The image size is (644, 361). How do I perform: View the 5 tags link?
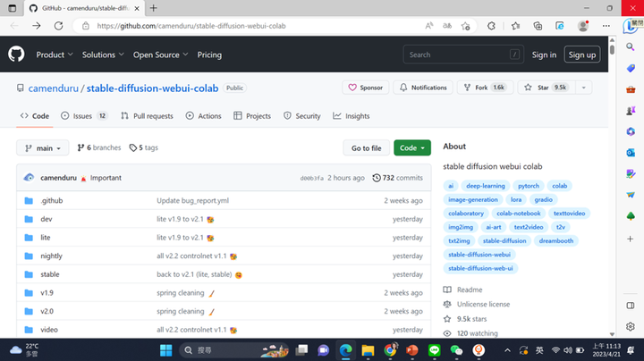point(143,147)
